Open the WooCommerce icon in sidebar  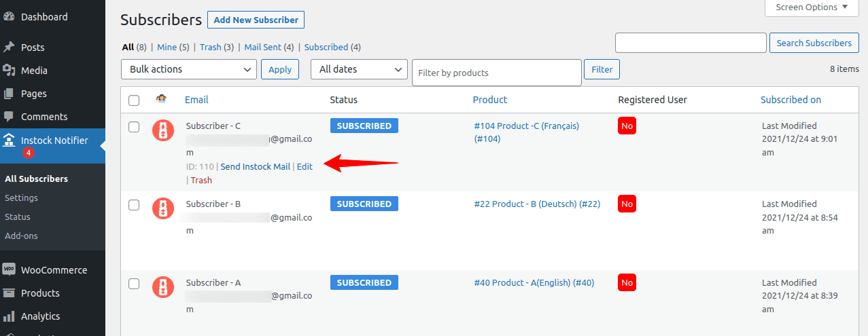coord(10,270)
